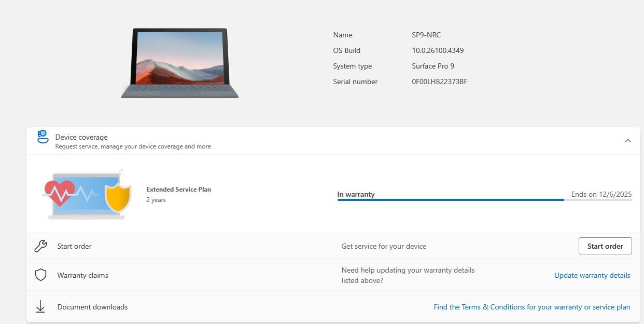Image resolution: width=644 pixels, height=324 pixels.
Task: Collapse the Device coverage section chevron
Action: 627,141
